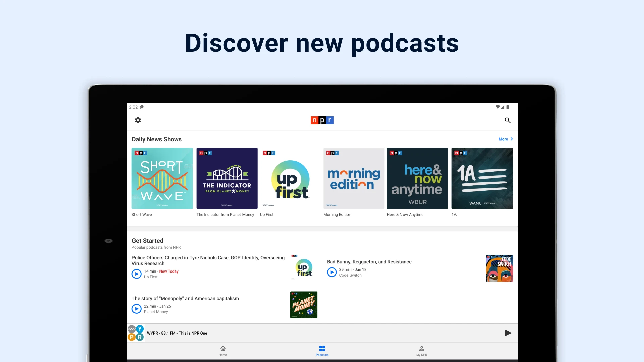Click the 2:02 clock in status bar
Image resolution: width=644 pixels, height=362 pixels.
(133, 107)
